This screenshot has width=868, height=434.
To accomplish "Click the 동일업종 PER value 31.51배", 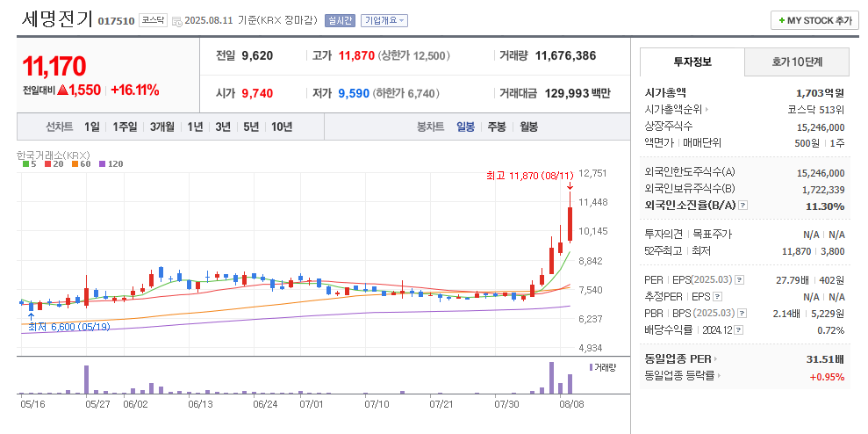I will point(826,359).
